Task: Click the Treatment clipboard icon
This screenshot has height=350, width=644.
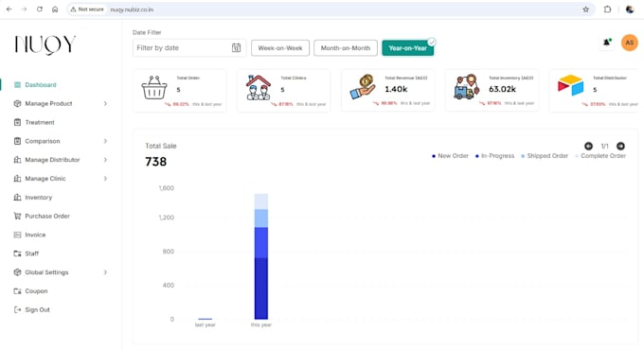Action: click(17, 122)
